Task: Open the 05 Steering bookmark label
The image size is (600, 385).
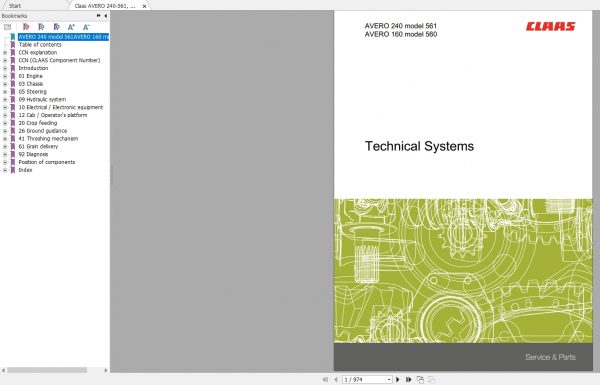Action: 33,92
